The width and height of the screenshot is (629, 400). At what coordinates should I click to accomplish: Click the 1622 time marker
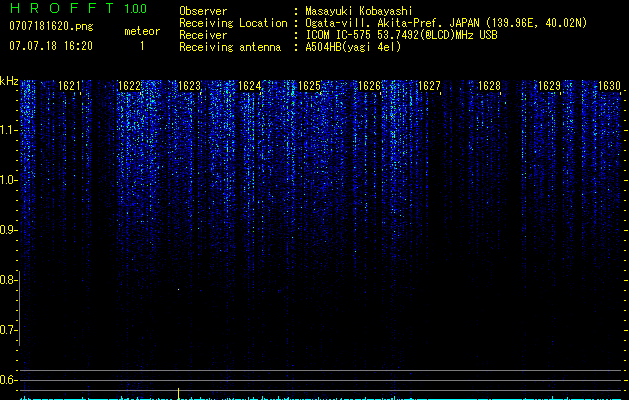click(x=129, y=85)
